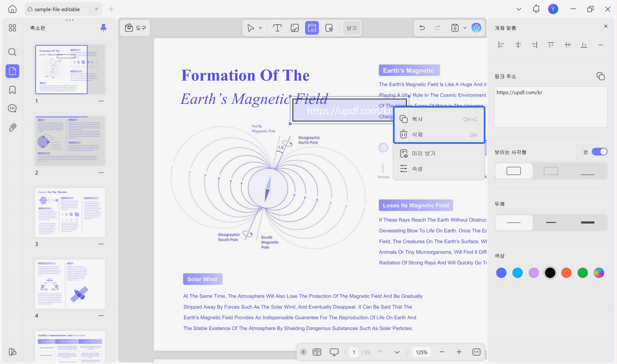Viewport: 617px width, 364px height.
Task: Open the attachments paperclip icon
Action: pyautogui.click(x=12, y=127)
